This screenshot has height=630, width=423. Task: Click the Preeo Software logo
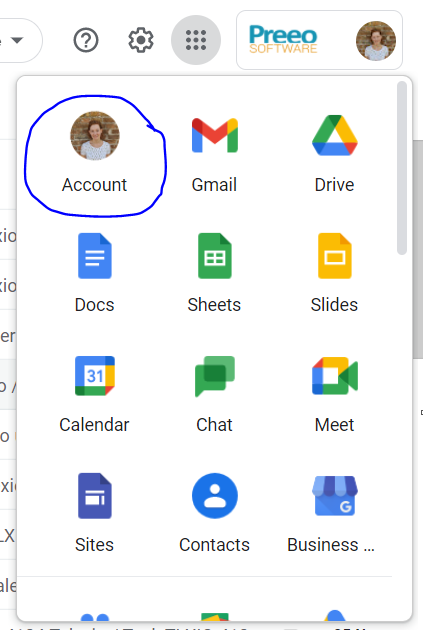[283, 39]
